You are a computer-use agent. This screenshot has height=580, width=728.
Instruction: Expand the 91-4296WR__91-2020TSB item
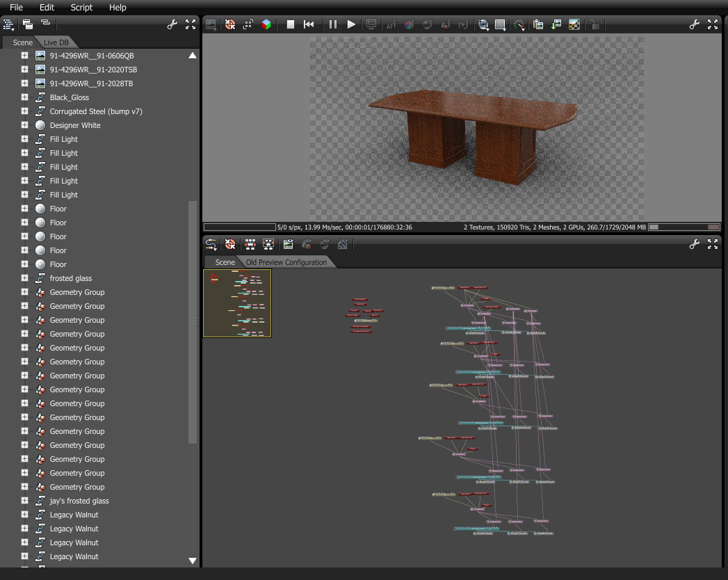pos(24,69)
